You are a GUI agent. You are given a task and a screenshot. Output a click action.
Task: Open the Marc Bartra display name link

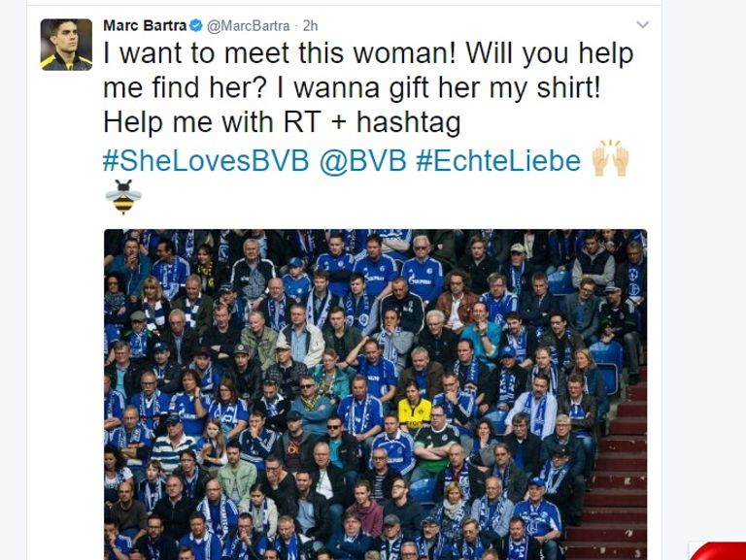tap(145, 25)
